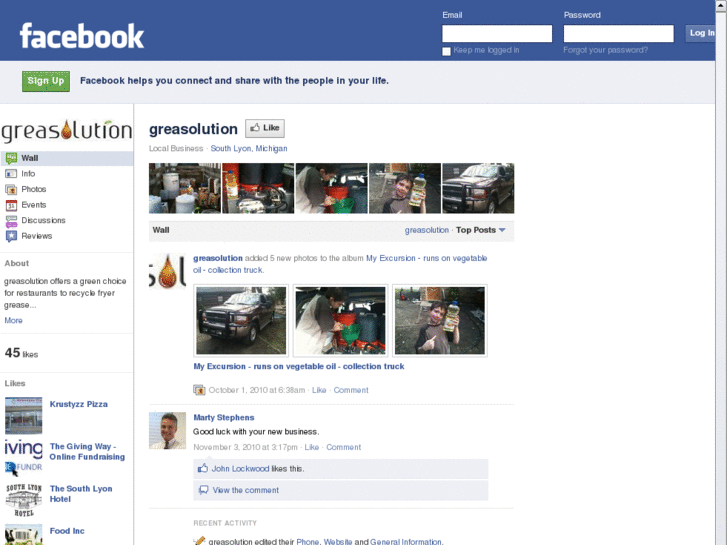Open Marty Stephens name link
Image resolution: width=727 pixels, height=545 pixels.
[x=224, y=417]
